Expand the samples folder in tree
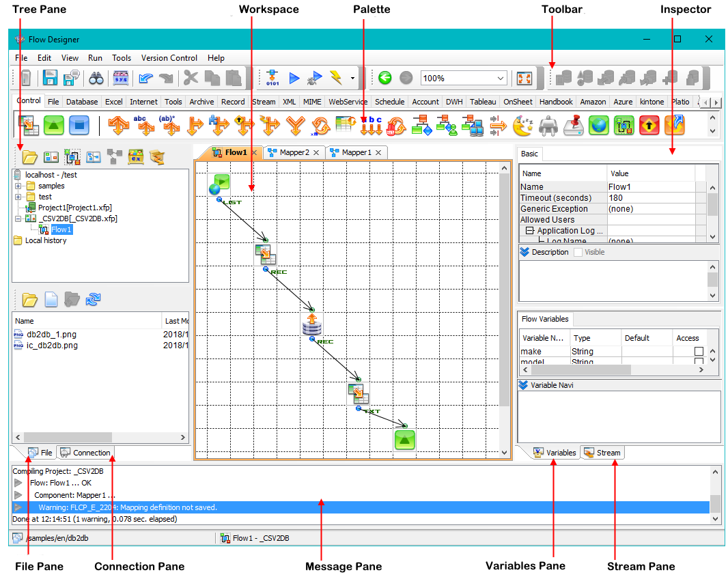The width and height of the screenshot is (728, 577). tap(18, 186)
